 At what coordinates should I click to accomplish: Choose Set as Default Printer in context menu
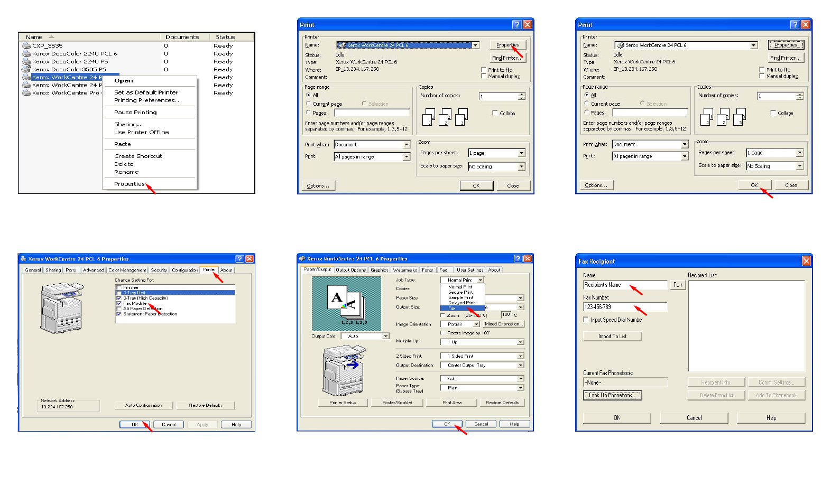click(146, 92)
